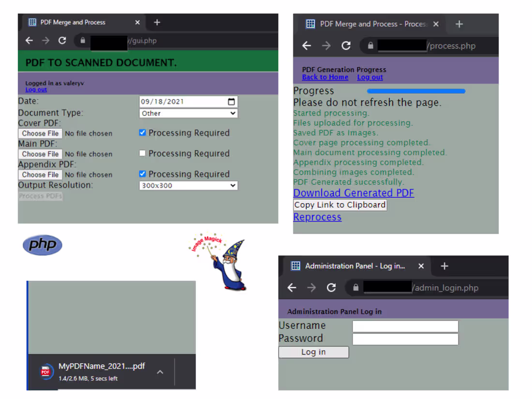532x399 pixels.
Task: Reload the process.php page
Action: pos(346,45)
